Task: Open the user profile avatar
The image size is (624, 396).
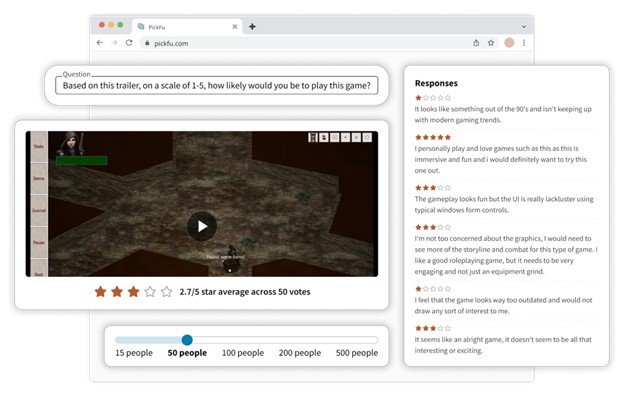Action: (x=509, y=43)
